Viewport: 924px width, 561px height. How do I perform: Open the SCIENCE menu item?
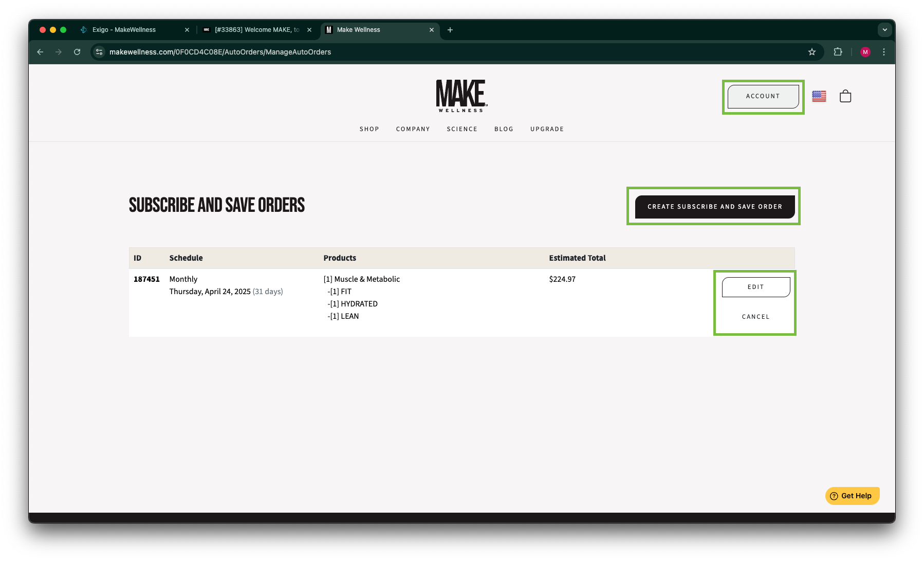(x=462, y=129)
